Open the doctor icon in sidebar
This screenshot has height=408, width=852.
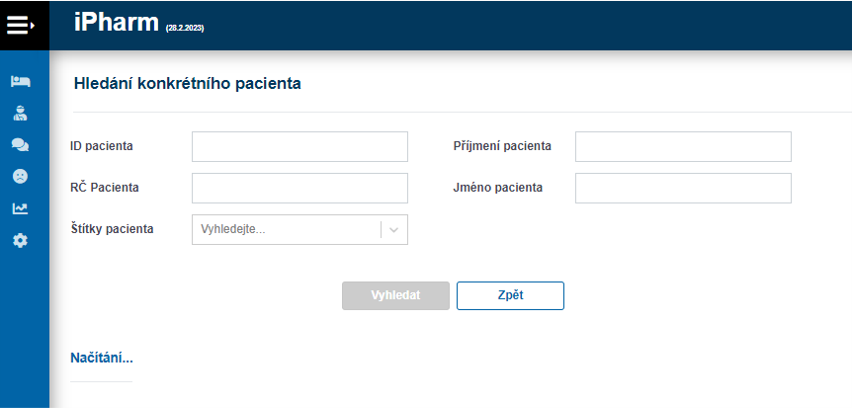[20, 113]
